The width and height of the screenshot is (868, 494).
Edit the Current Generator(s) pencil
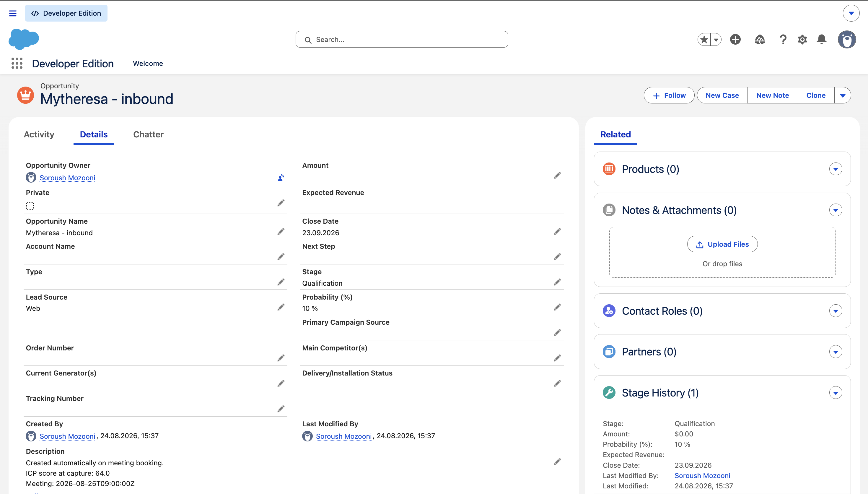[281, 383]
